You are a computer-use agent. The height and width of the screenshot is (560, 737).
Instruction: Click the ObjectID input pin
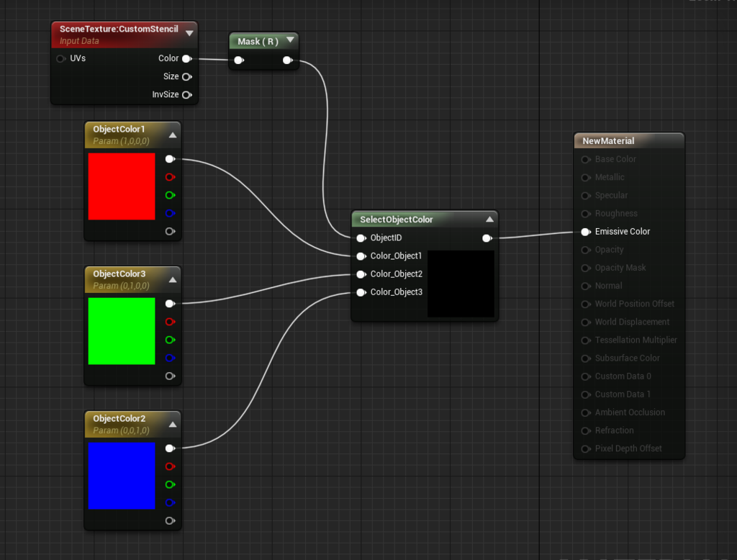point(361,238)
